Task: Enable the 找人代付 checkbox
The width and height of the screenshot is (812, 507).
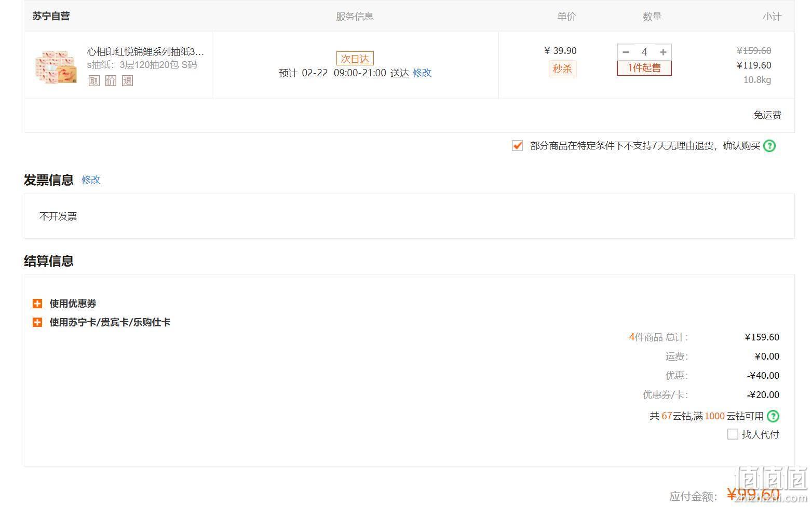Action: (733, 434)
